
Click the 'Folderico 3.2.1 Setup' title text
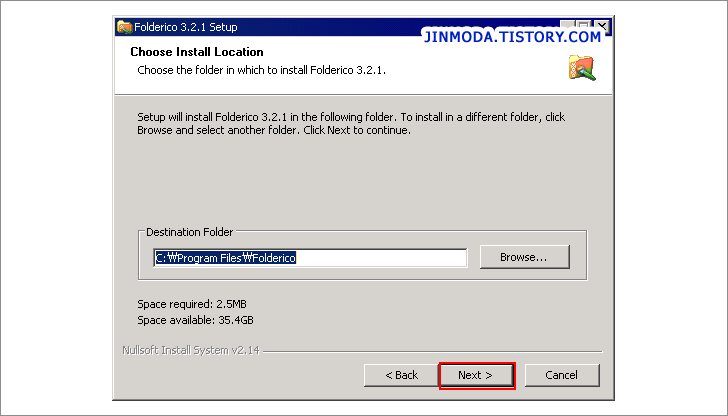186,27
